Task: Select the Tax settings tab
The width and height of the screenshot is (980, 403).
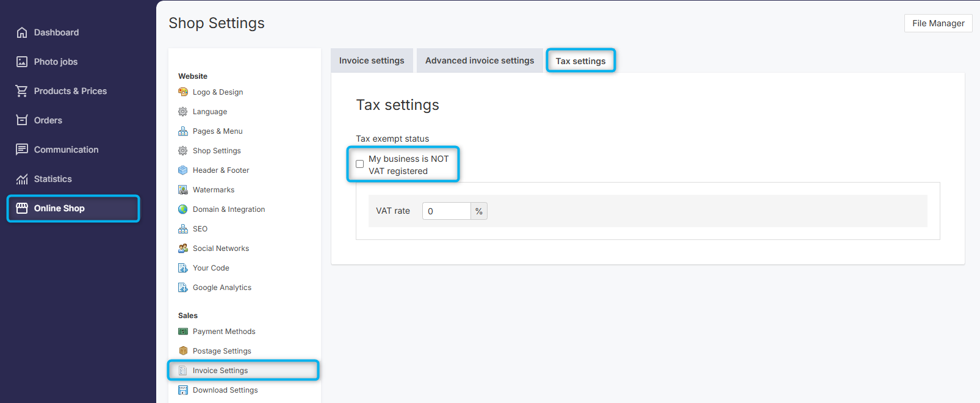Action: point(581,60)
